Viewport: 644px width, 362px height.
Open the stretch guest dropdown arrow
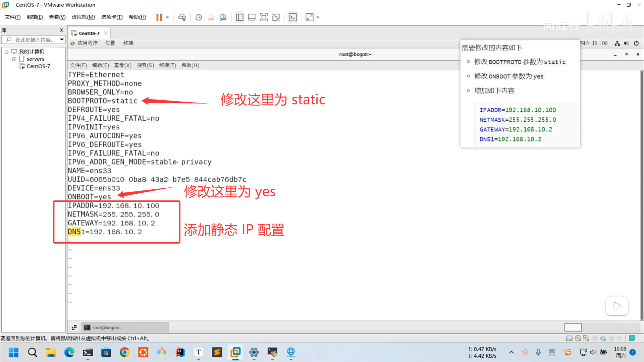click(318, 17)
